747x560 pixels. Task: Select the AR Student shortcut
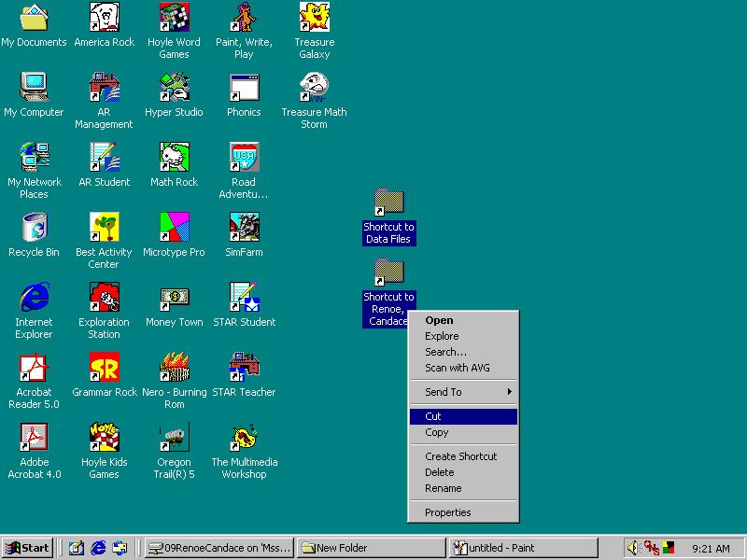click(104, 157)
